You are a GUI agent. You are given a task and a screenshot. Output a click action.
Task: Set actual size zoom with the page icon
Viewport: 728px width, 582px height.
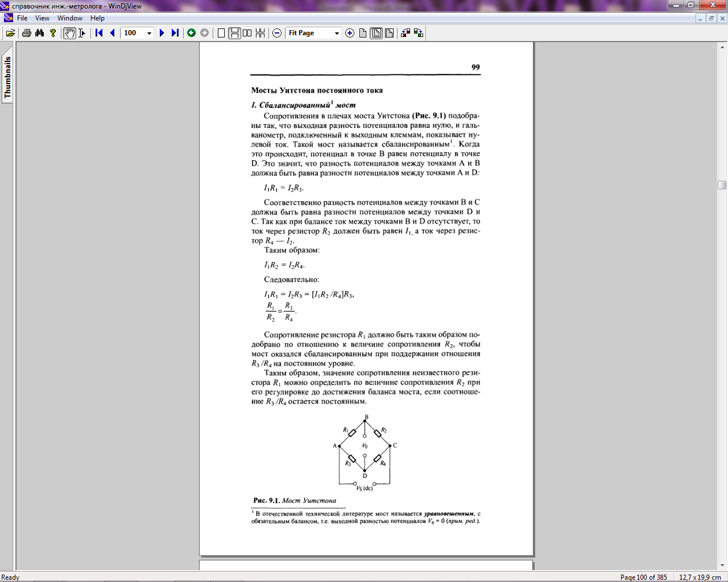coord(363,33)
